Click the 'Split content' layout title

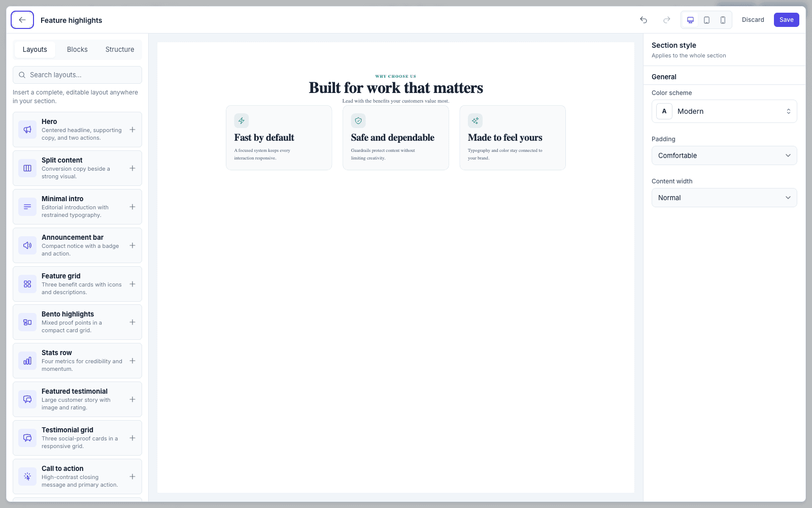click(62, 160)
